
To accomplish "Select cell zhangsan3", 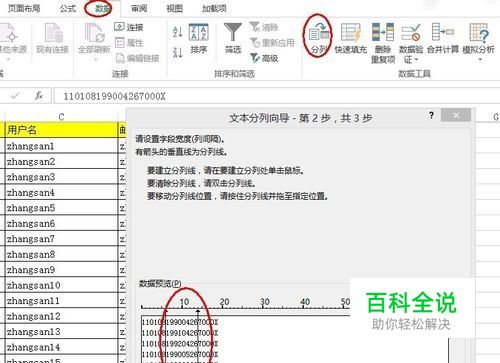I will [61, 177].
